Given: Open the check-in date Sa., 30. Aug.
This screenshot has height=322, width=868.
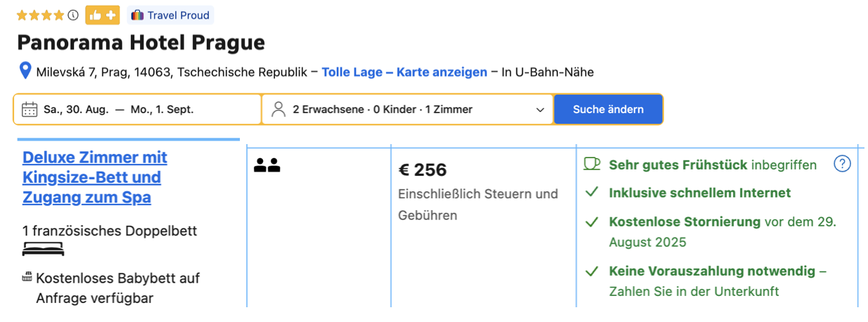Looking at the screenshot, I should pos(76,110).
